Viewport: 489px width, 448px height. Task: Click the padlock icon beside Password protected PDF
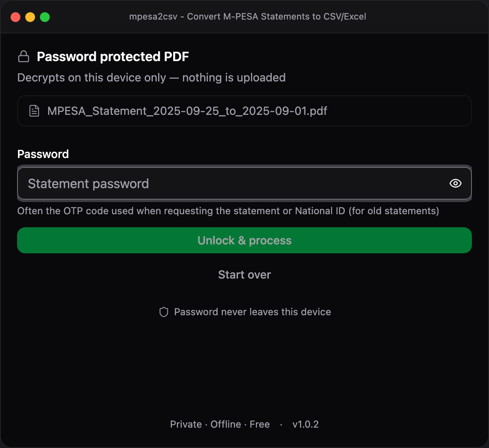(24, 56)
